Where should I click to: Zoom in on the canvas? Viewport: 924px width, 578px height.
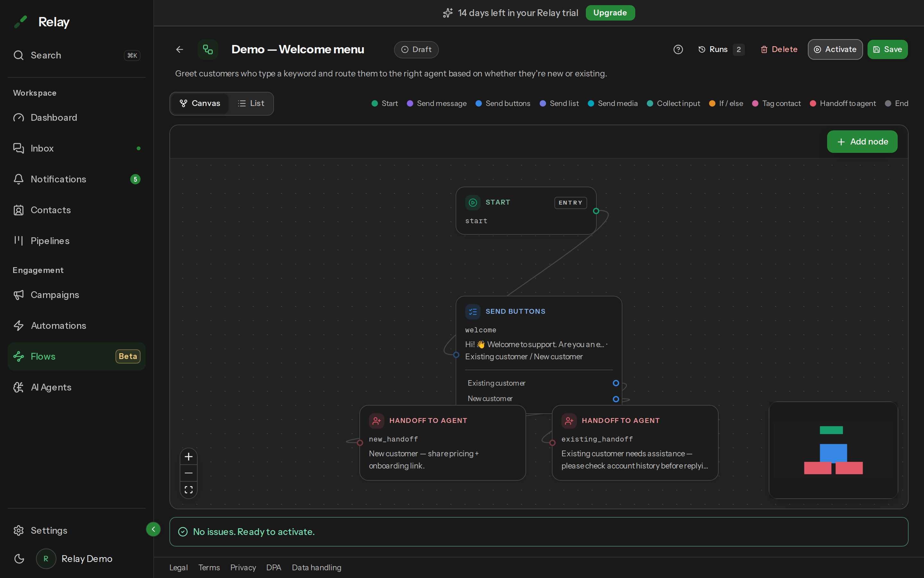[x=189, y=457]
